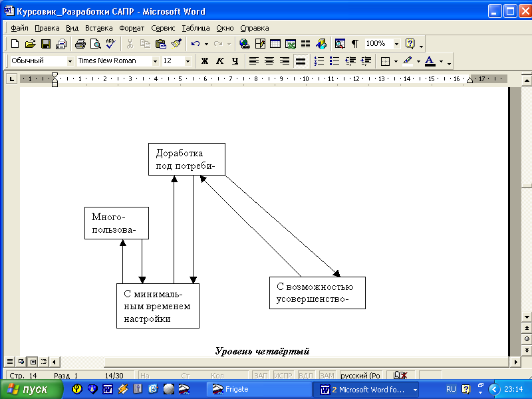
Task: Apply outside border with the border icon
Action: pos(385,61)
